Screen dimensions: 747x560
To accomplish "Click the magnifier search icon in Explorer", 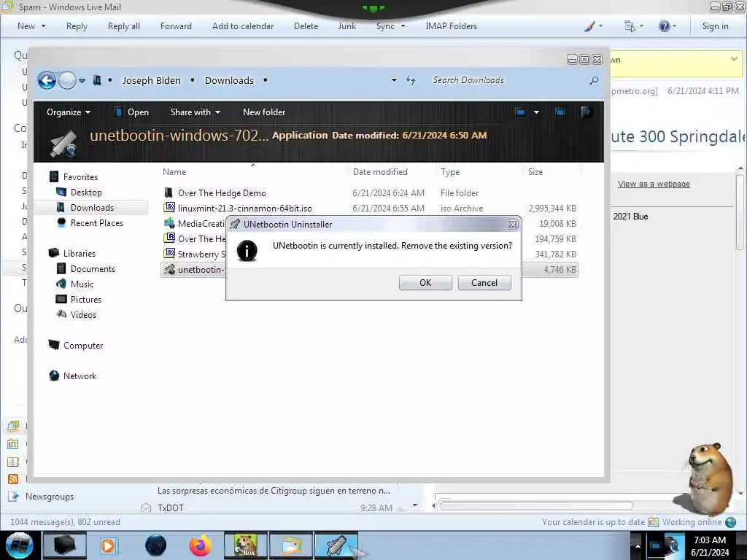I will (594, 80).
